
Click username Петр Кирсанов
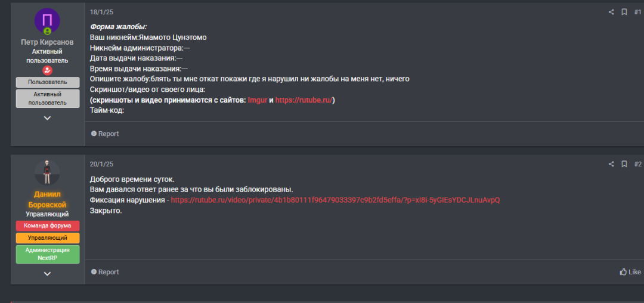48,42
